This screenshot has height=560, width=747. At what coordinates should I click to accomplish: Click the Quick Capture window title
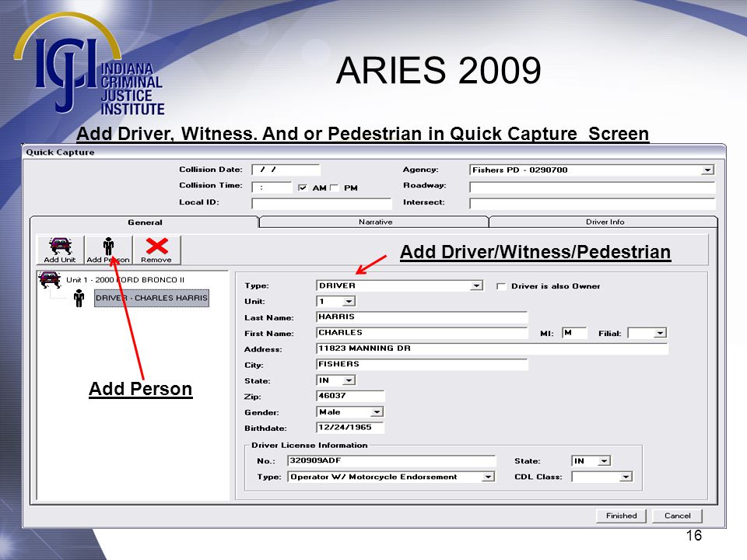tap(60, 152)
